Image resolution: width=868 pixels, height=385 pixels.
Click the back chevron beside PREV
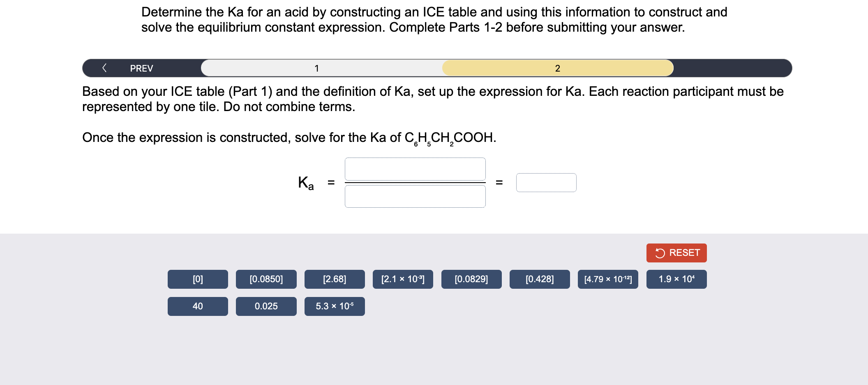[x=105, y=68]
